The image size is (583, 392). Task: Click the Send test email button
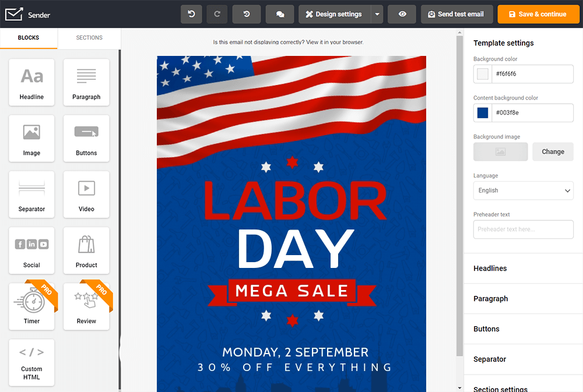pyautogui.click(x=456, y=14)
